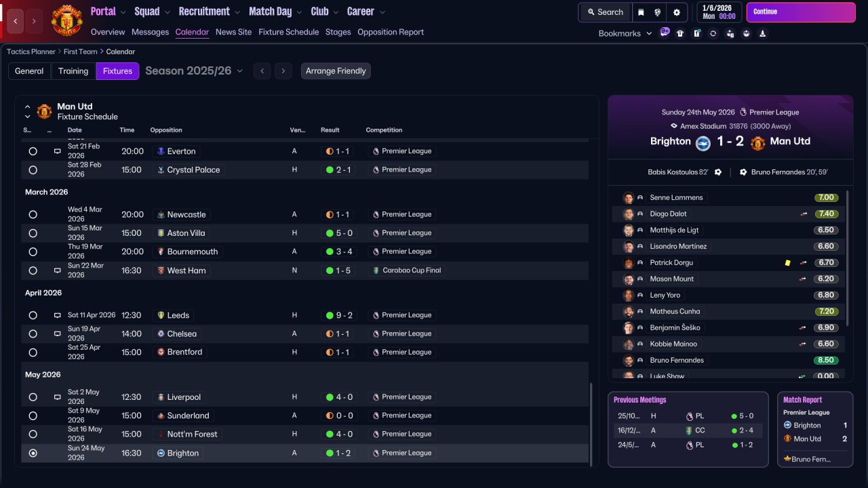Open the 9+ messages bubble bookmark
The width and height of the screenshot is (868, 488).
click(665, 33)
